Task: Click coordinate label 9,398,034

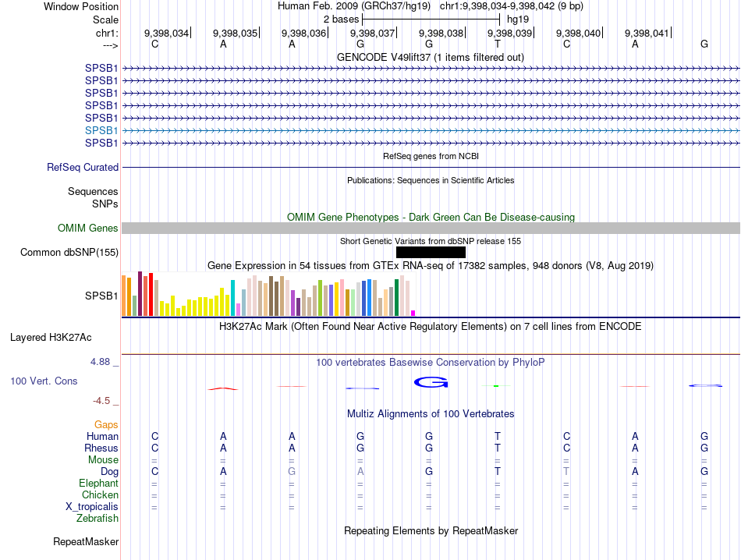Action: coord(166,33)
